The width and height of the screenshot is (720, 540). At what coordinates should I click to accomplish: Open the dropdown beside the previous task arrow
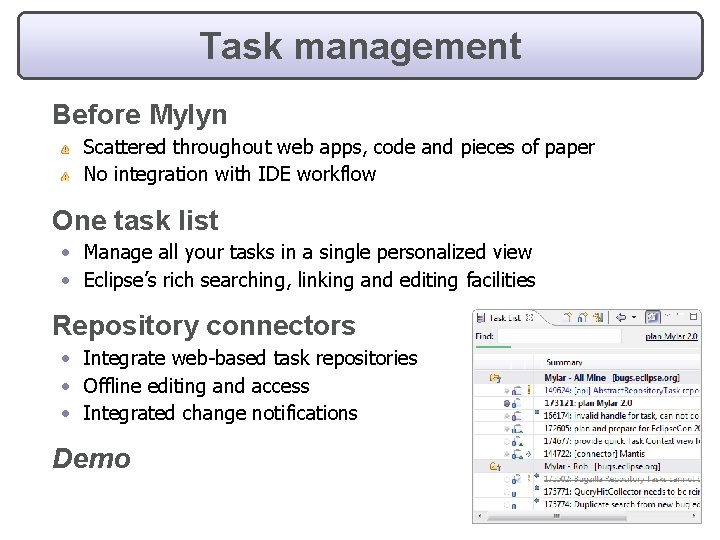pos(634,317)
